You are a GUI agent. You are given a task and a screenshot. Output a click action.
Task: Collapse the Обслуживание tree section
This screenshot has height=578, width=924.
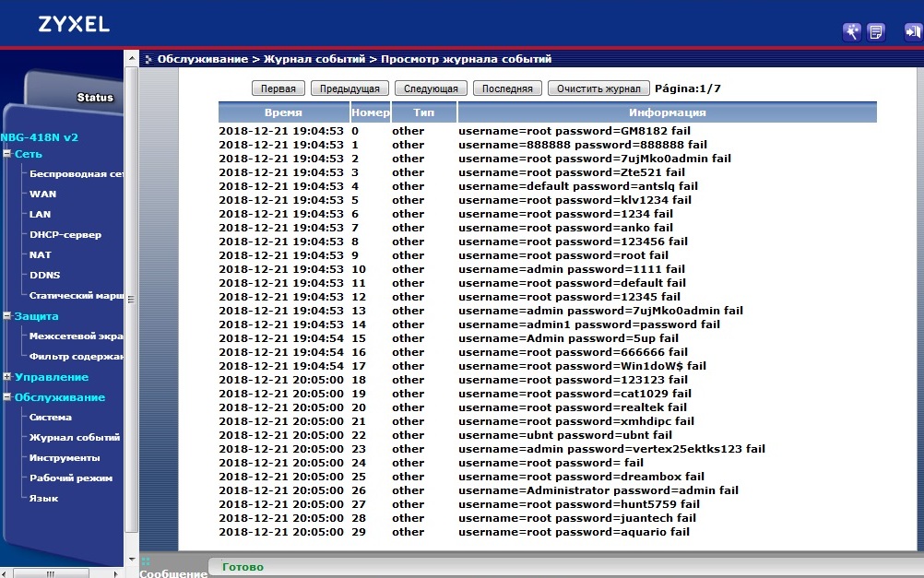point(7,397)
